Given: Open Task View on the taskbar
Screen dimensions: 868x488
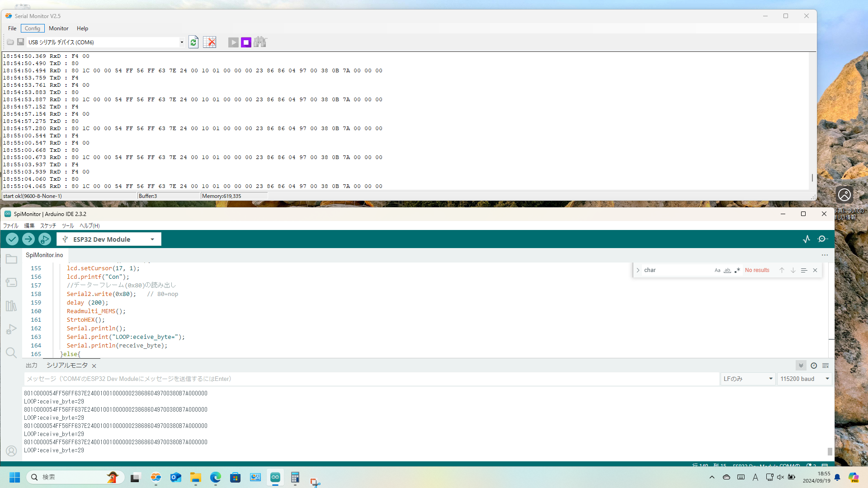Looking at the screenshot, I should tap(135, 477).
